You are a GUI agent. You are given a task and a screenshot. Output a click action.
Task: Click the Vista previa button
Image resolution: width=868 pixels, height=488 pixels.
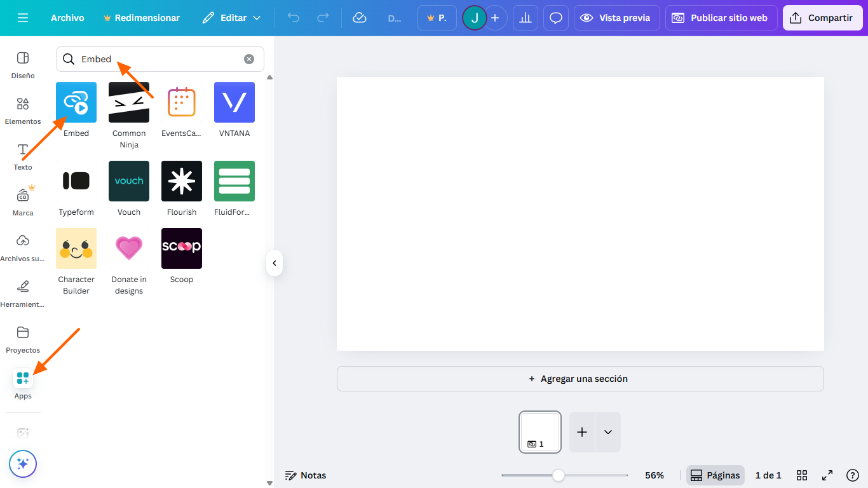(617, 18)
